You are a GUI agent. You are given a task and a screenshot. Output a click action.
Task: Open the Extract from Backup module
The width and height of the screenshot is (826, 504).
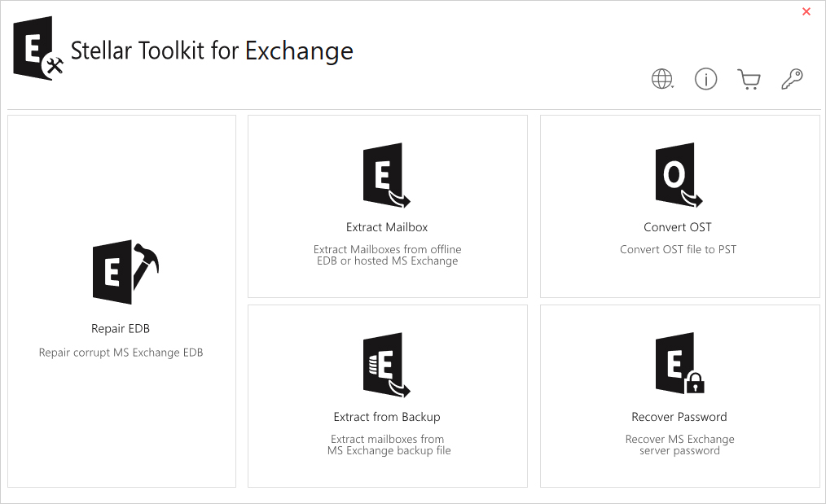[387, 396]
